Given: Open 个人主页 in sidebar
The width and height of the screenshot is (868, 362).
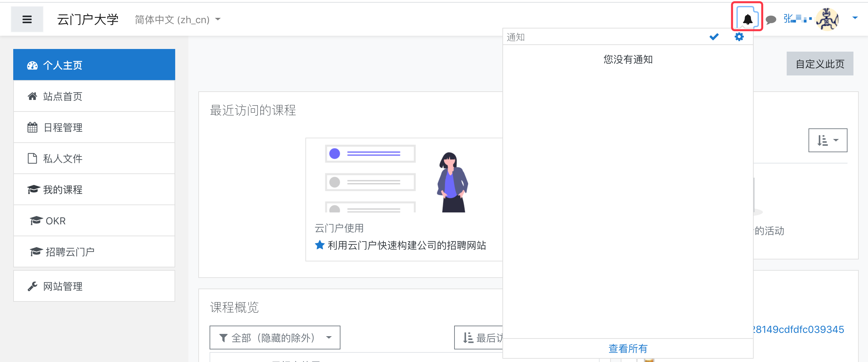Looking at the screenshot, I should click(x=94, y=65).
